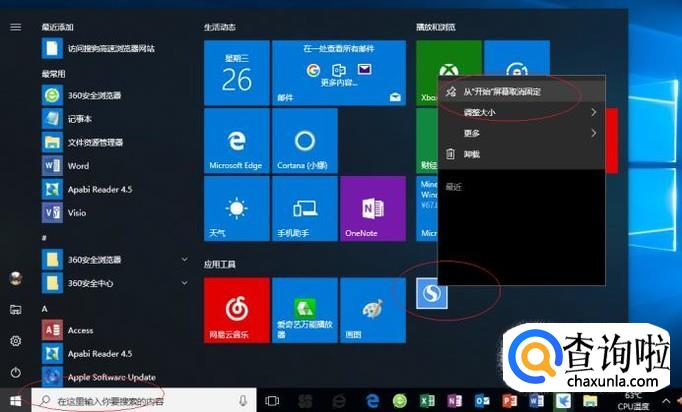
Task: Expand the 360安全中心 folder
Action: point(115,283)
